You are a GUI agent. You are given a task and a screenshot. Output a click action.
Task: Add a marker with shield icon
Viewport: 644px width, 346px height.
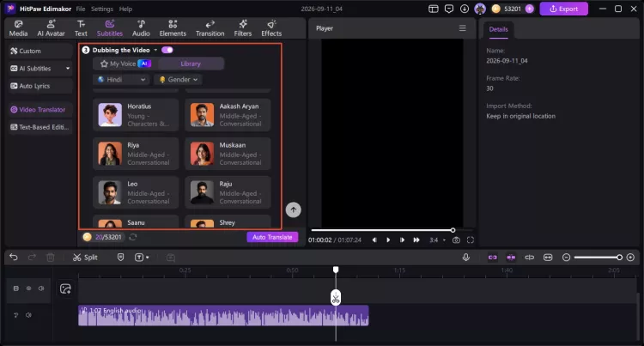[x=120, y=258]
